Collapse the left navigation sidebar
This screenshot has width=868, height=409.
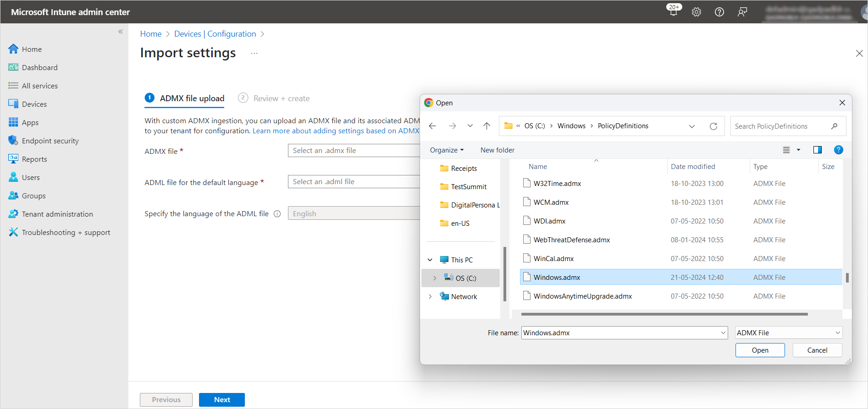pos(121,32)
